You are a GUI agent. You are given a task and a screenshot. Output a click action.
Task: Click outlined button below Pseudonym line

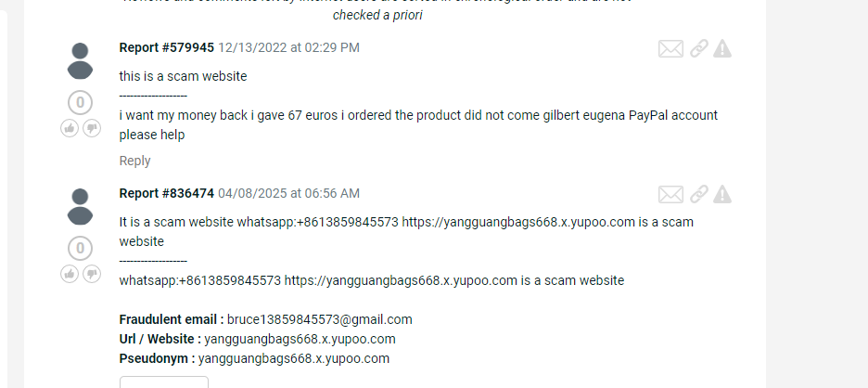[164, 382]
